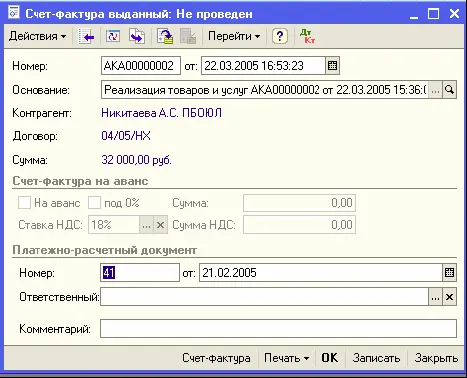Clear Ответственный with X button
Image resolution: width=467 pixels, height=378 pixels.
click(x=449, y=297)
